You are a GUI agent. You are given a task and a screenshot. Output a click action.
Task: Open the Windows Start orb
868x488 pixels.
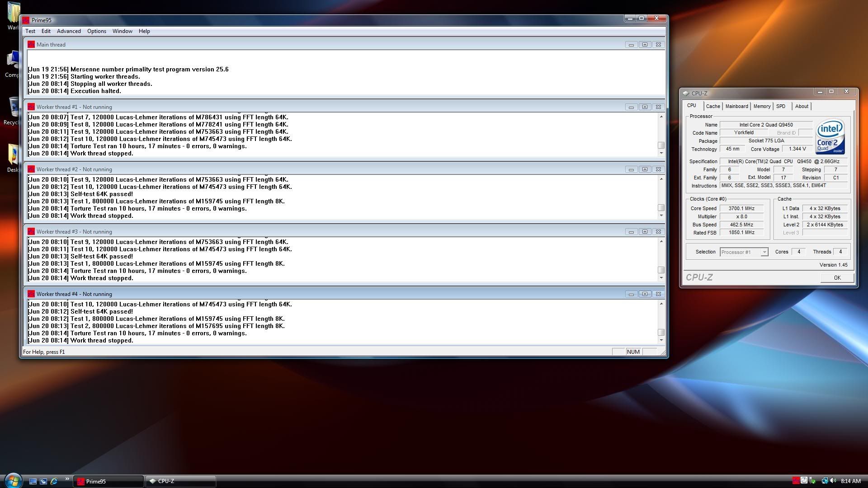tap(13, 480)
